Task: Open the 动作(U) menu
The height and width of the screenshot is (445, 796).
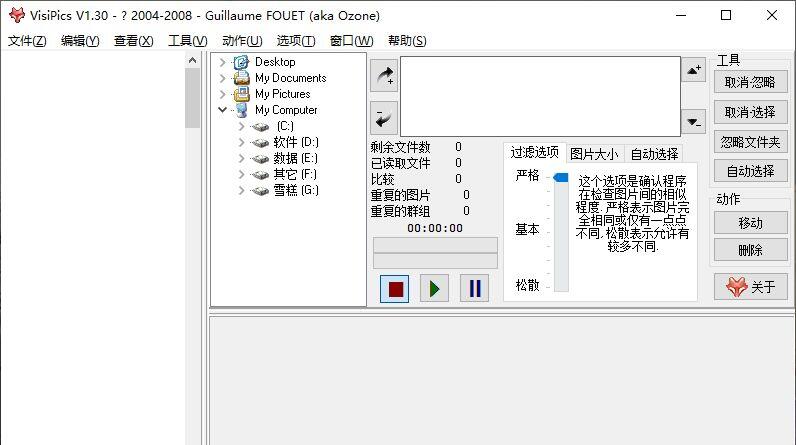Action: 242,41
